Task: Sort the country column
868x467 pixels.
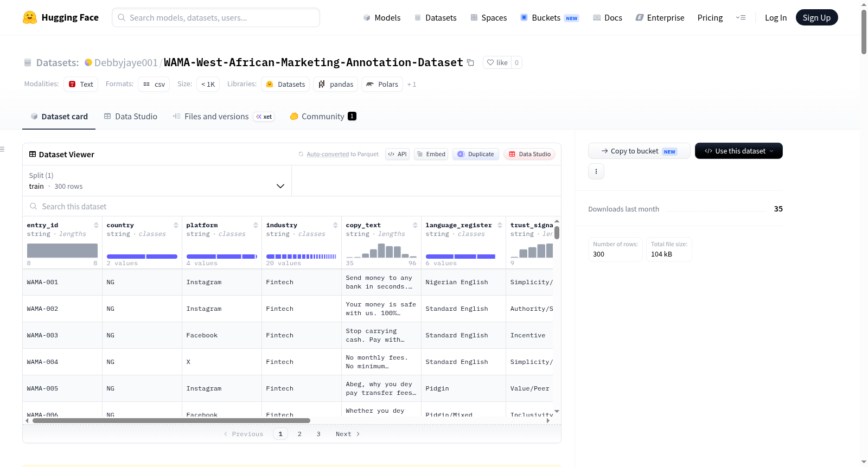Action: point(176,225)
